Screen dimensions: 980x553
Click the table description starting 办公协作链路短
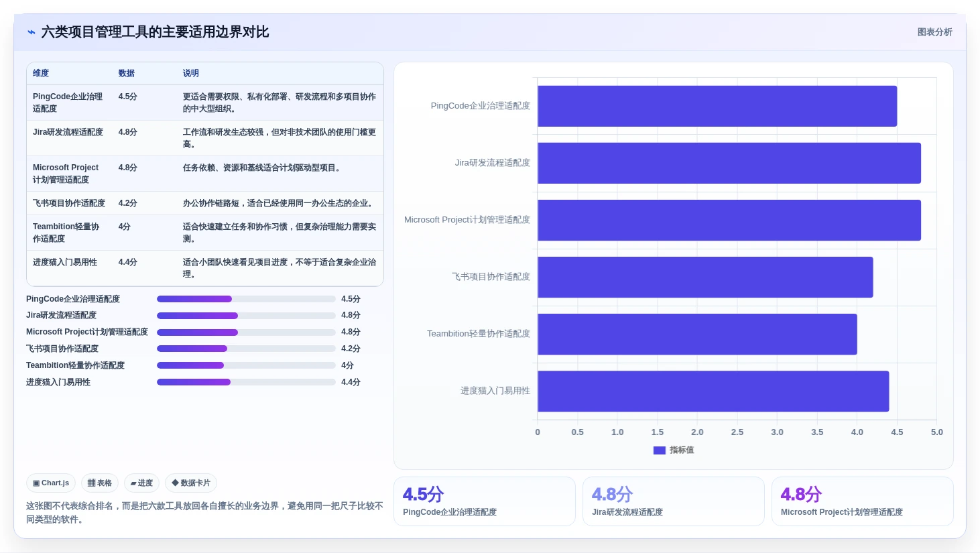[280, 203]
